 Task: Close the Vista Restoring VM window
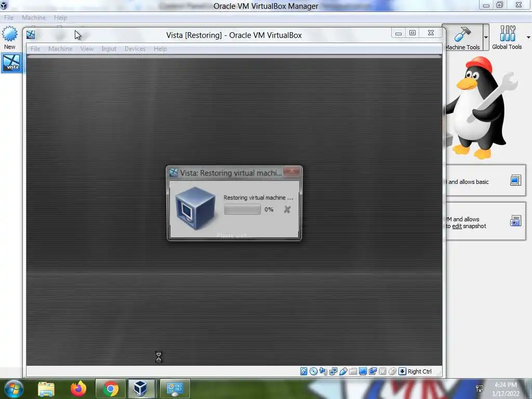[x=431, y=33]
